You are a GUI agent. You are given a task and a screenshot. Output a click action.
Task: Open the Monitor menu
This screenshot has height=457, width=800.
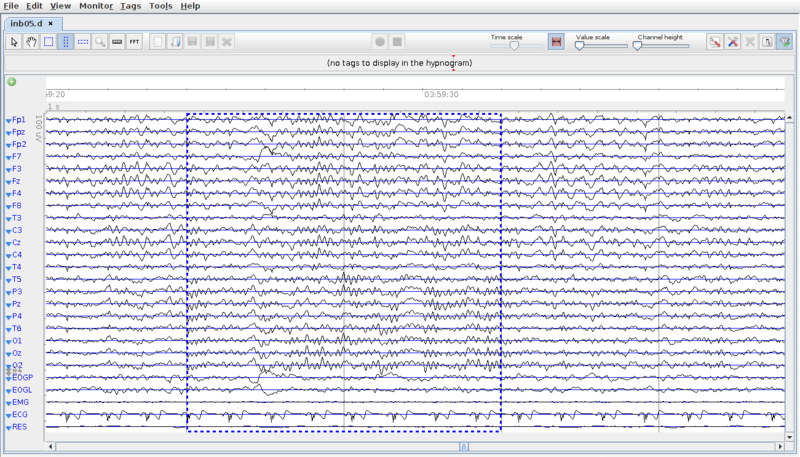click(x=95, y=6)
